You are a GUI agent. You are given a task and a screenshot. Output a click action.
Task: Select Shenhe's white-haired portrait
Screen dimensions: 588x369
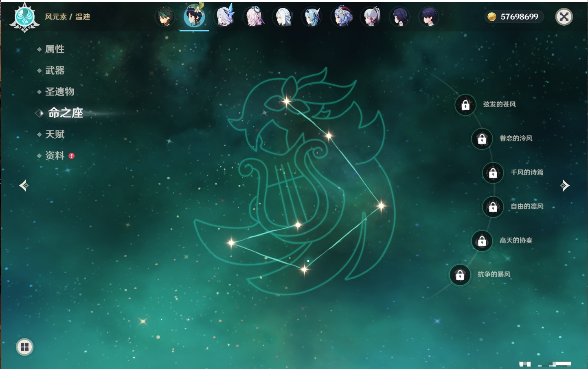(283, 17)
